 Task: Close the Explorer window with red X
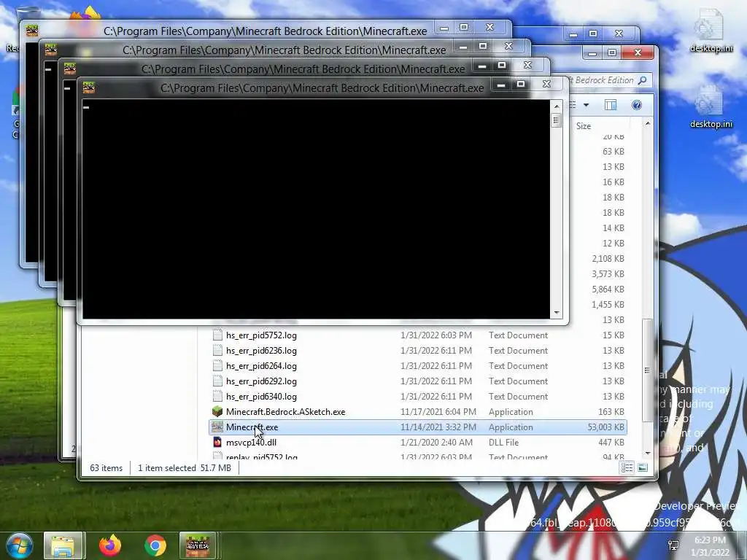coord(638,52)
